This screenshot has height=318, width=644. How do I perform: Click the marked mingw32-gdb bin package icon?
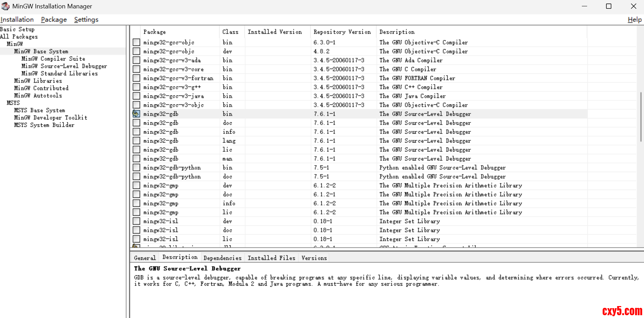click(x=136, y=114)
